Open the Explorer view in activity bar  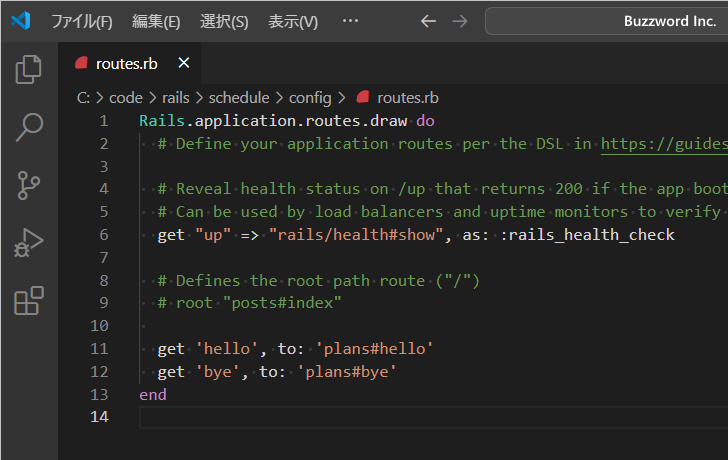coord(28,70)
